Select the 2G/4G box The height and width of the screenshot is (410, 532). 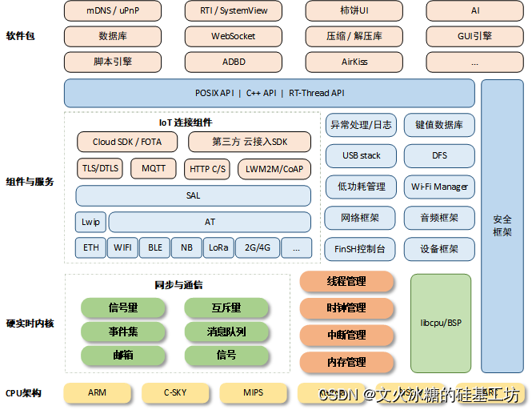[x=258, y=248]
